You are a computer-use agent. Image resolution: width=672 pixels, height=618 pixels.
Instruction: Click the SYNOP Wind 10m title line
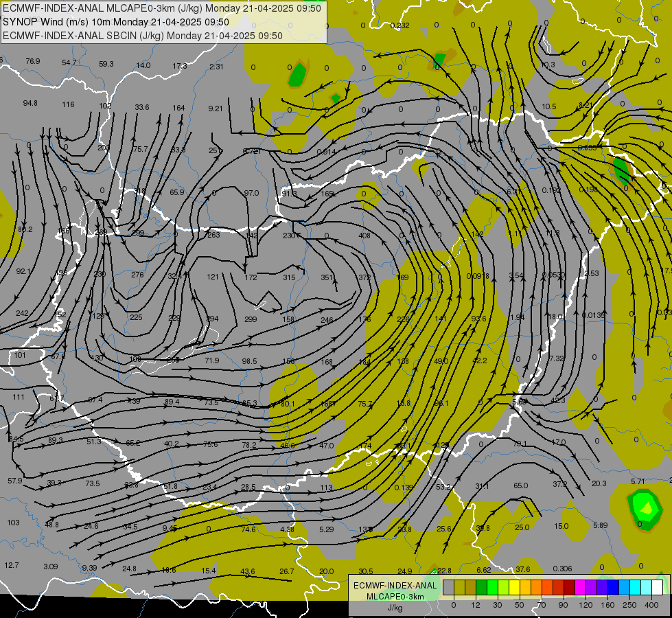pyautogui.click(x=116, y=22)
